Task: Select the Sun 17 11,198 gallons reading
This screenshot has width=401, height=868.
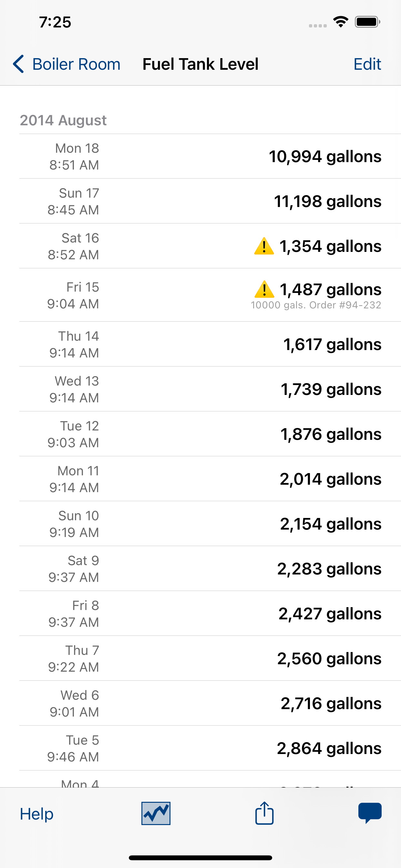Action: (x=210, y=201)
